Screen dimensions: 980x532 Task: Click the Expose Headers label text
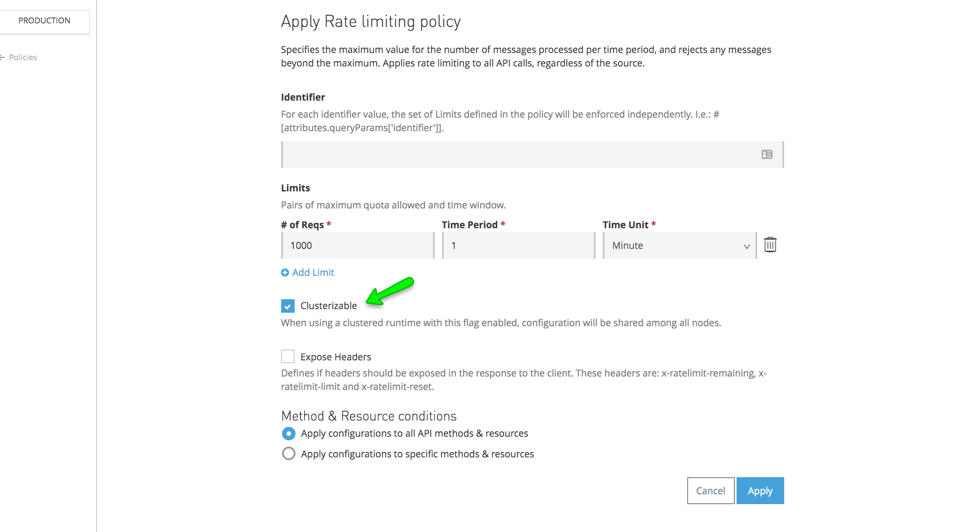(335, 357)
